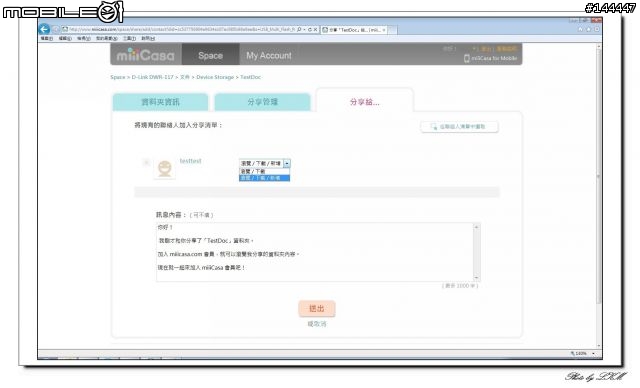Open D-Link DWR-117 breadcrumb link

tap(152, 77)
